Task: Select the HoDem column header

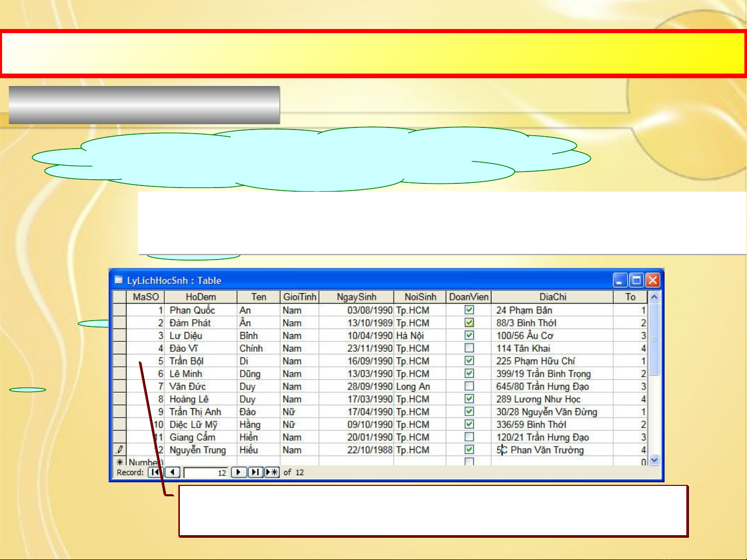Action: point(201,297)
